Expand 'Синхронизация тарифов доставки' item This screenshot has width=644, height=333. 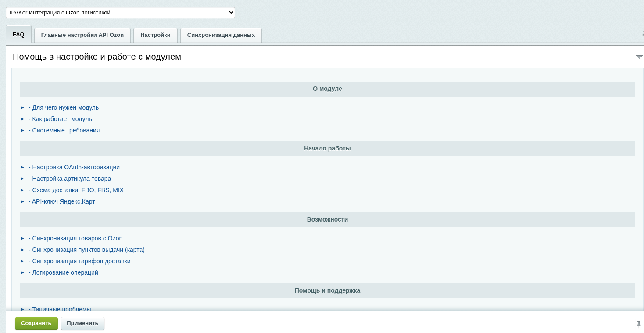[79, 261]
